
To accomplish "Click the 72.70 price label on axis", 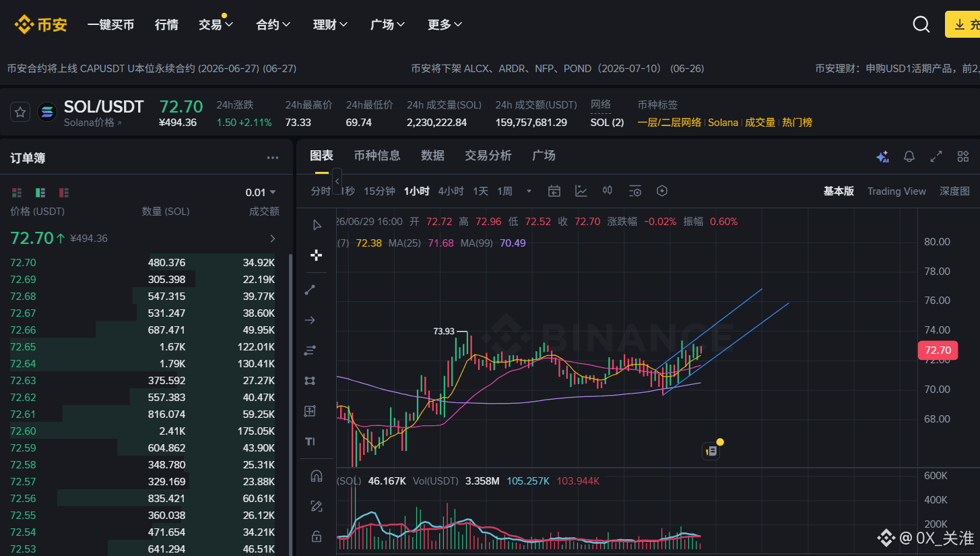I will pyautogui.click(x=938, y=350).
